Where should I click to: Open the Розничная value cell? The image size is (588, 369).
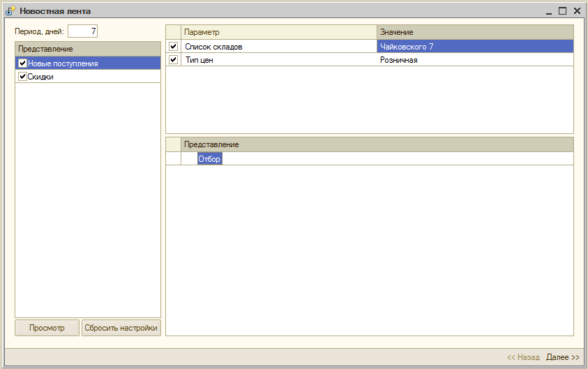[x=474, y=60]
